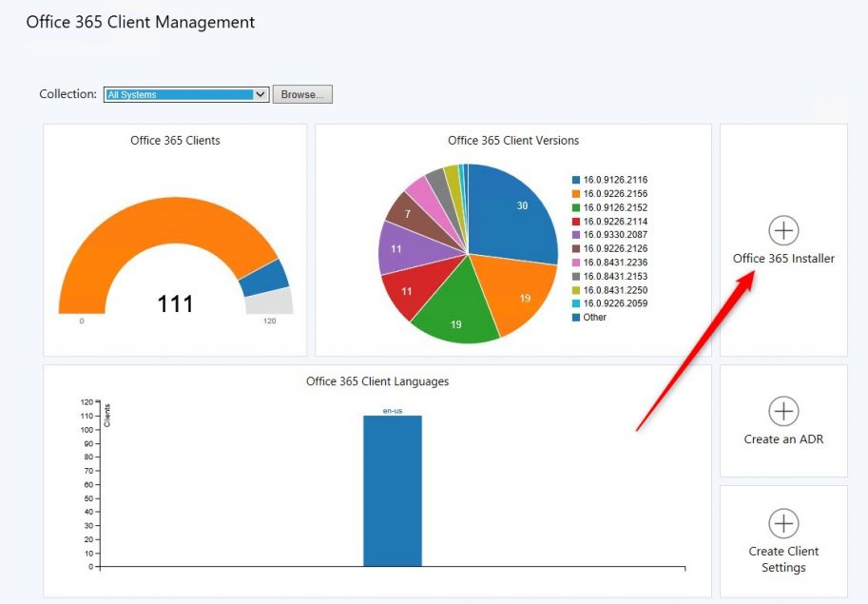Click the brown legend swatch for 16.0.9226.2126
Image resolution: width=868 pixels, height=604 pixels.
point(576,248)
